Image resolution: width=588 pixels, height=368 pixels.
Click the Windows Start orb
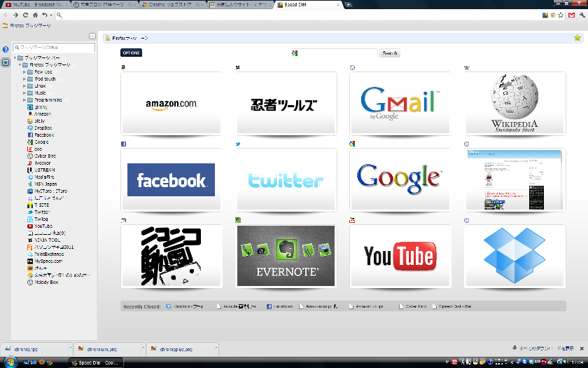pos(10,362)
